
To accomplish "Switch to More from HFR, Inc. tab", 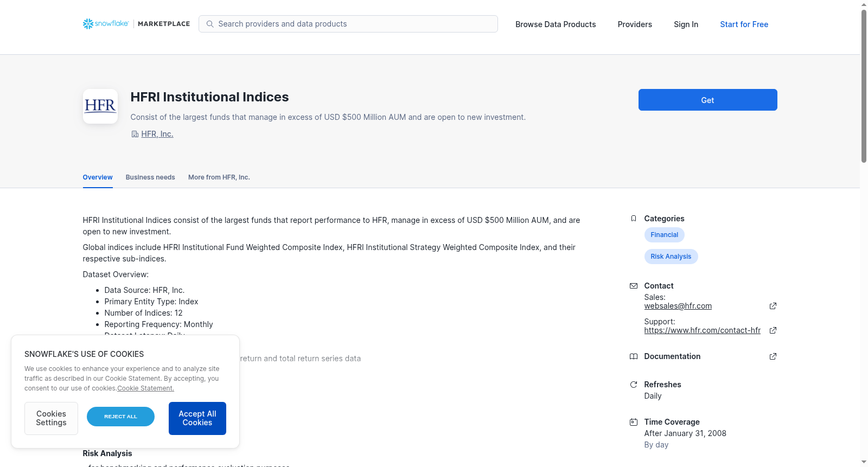I will tap(219, 177).
